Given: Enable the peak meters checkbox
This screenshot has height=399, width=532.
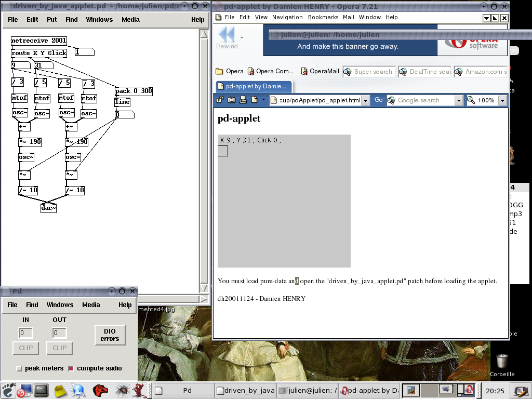Looking at the screenshot, I should [19, 368].
